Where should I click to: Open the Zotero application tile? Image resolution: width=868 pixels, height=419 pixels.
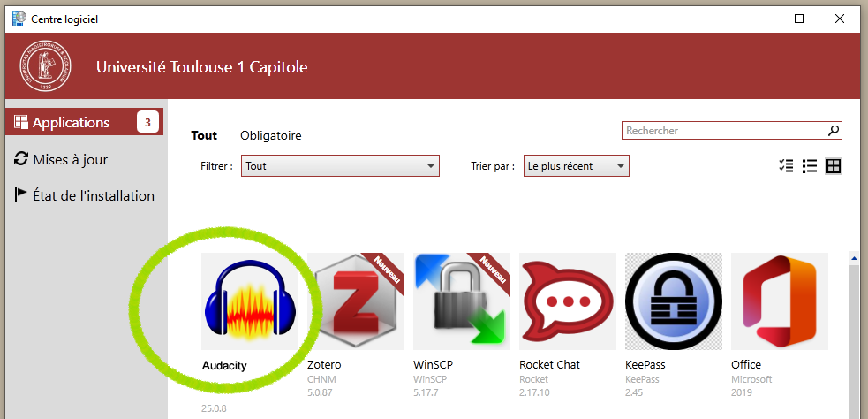click(355, 301)
